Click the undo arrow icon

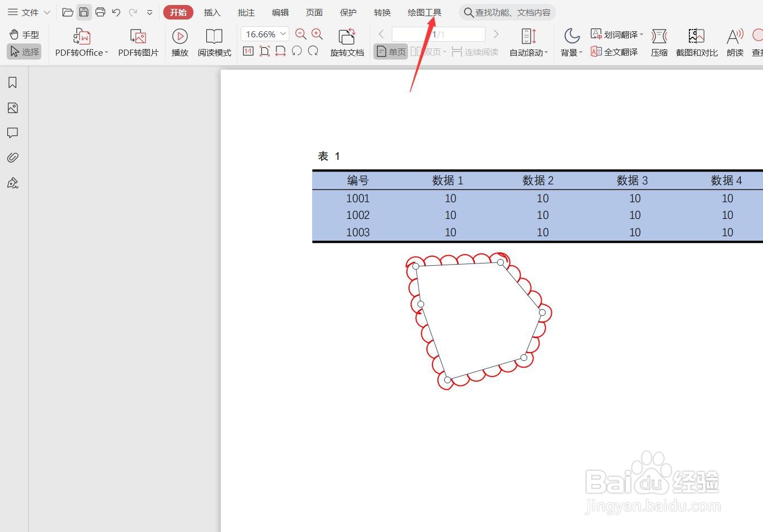(x=116, y=12)
